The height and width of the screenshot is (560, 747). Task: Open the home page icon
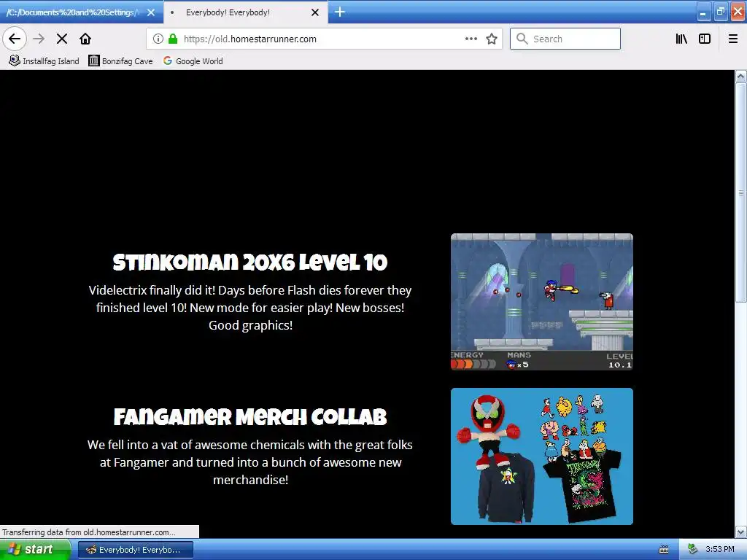tap(85, 39)
